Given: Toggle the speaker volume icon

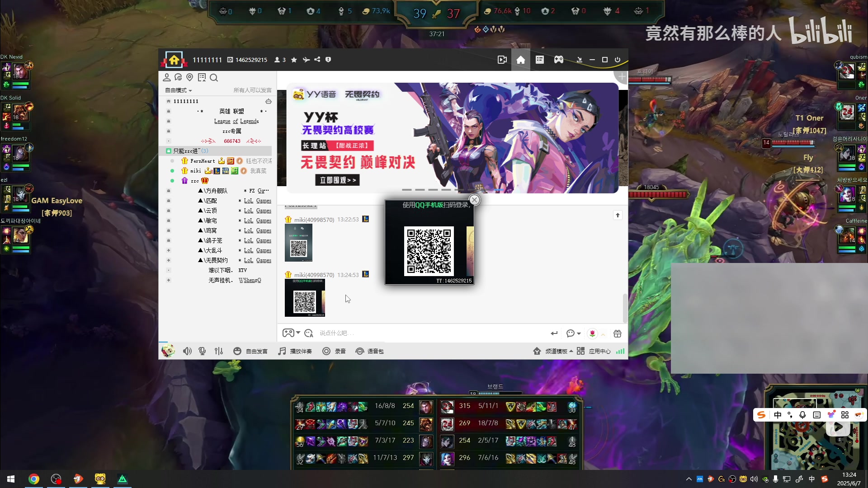Looking at the screenshot, I should [187, 351].
